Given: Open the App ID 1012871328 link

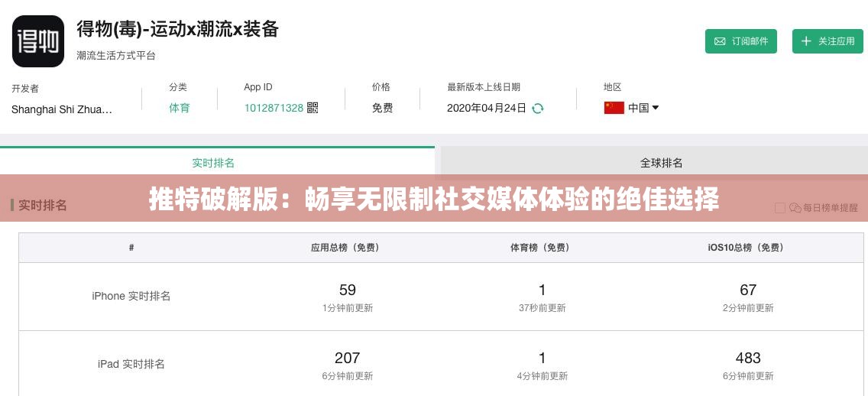Looking at the screenshot, I should [274, 108].
